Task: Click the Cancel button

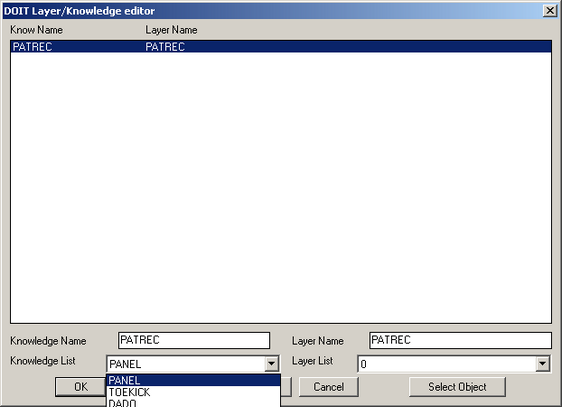Action: pyautogui.click(x=329, y=387)
